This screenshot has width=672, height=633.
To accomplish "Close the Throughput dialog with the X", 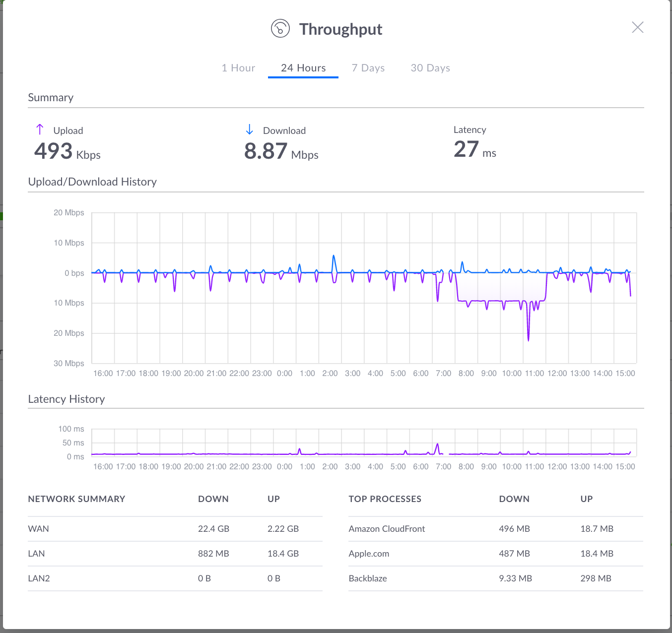I will point(637,27).
